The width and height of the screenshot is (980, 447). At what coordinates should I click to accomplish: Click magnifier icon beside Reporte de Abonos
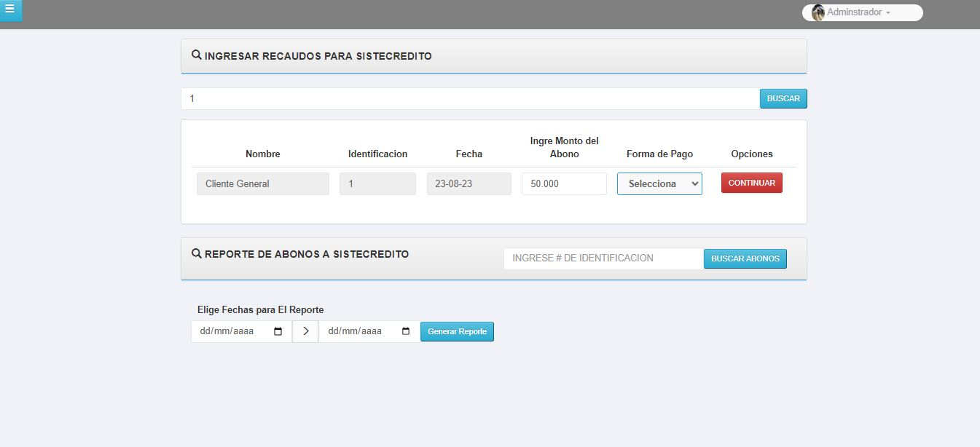196,254
